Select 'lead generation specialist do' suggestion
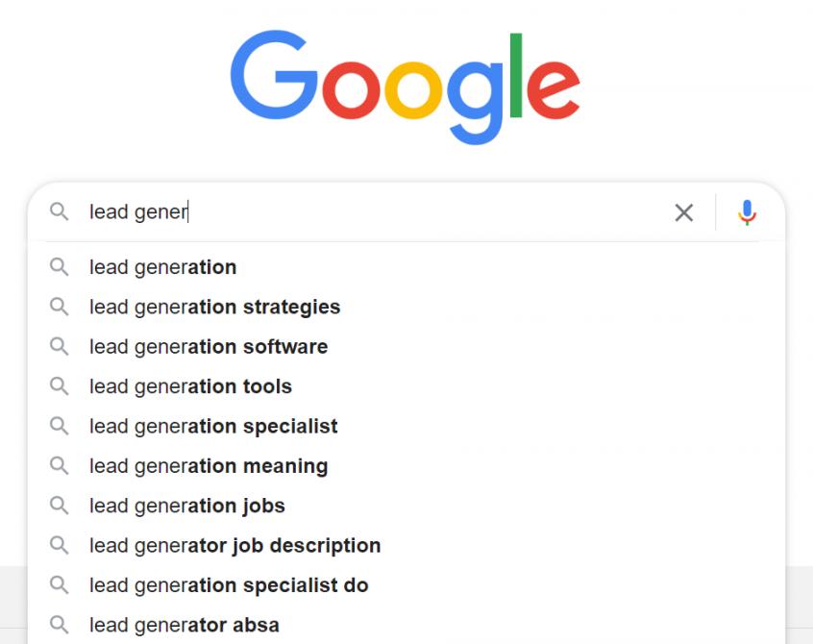Screen dimensions: 813x644 tap(229, 585)
